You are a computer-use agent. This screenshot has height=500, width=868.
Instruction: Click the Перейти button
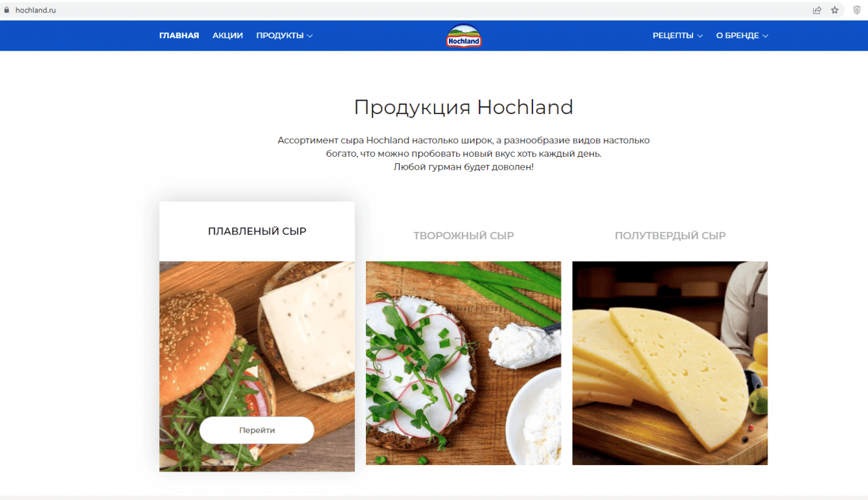(x=257, y=430)
